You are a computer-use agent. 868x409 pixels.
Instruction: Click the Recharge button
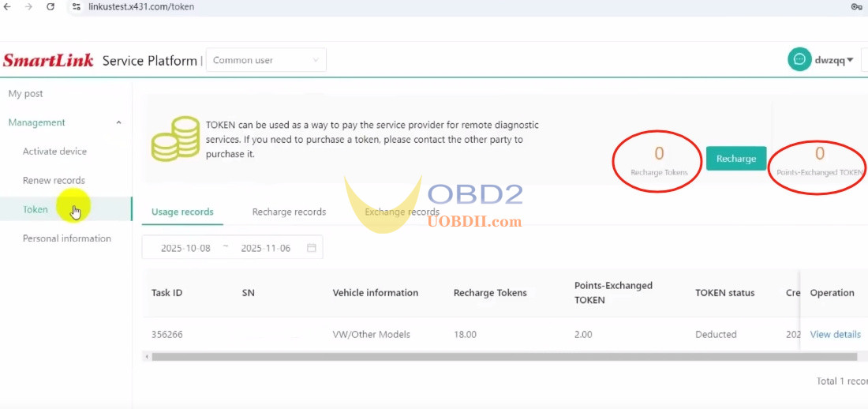tap(736, 159)
